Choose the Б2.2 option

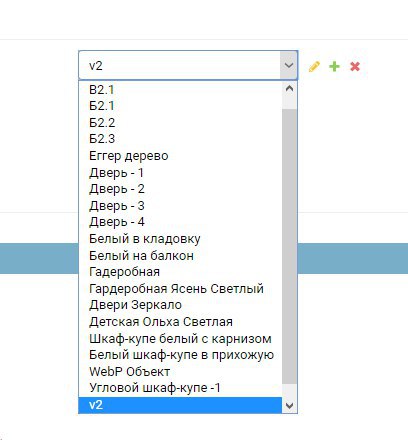point(180,123)
